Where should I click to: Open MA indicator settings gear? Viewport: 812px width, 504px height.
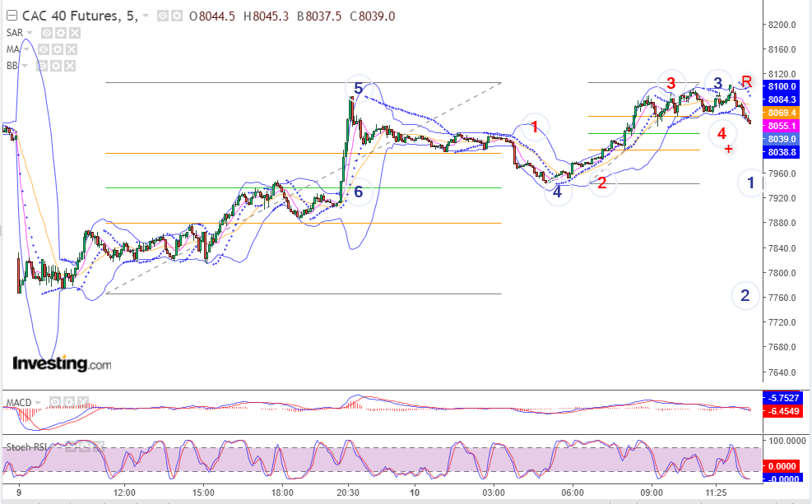pyautogui.click(x=58, y=49)
